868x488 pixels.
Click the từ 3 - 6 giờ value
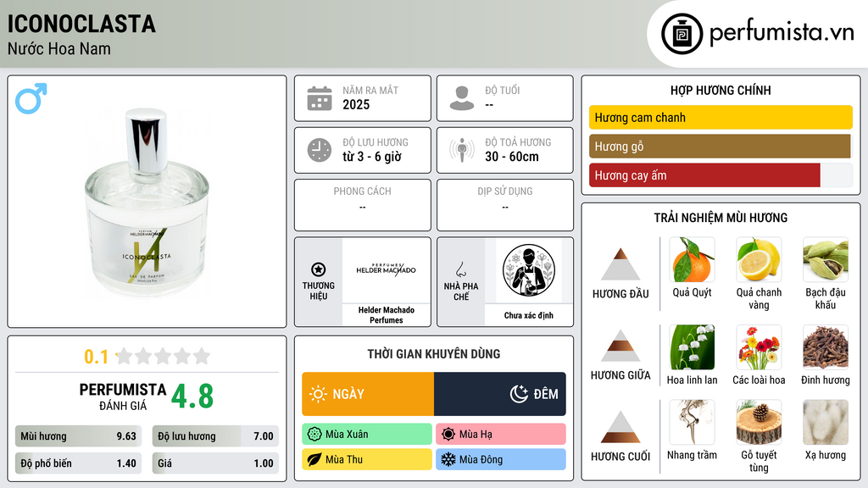pos(372,157)
